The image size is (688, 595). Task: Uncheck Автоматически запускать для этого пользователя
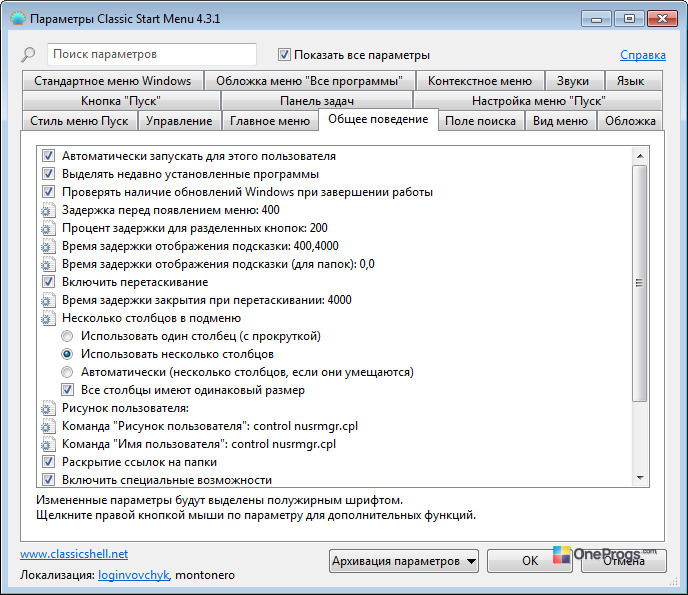point(48,156)
